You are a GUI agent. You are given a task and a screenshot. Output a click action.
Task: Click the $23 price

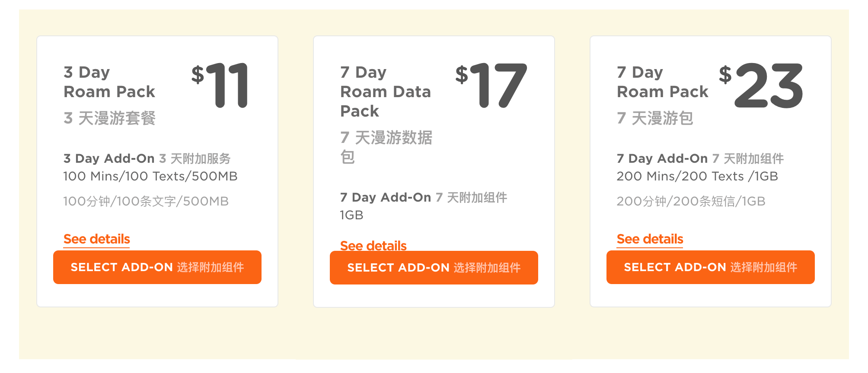coord(761,85)
